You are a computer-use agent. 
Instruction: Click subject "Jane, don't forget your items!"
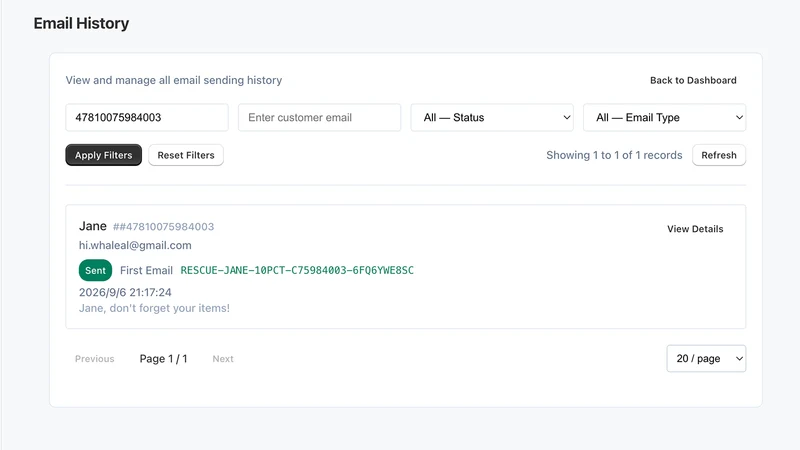(x=154, y=308)
